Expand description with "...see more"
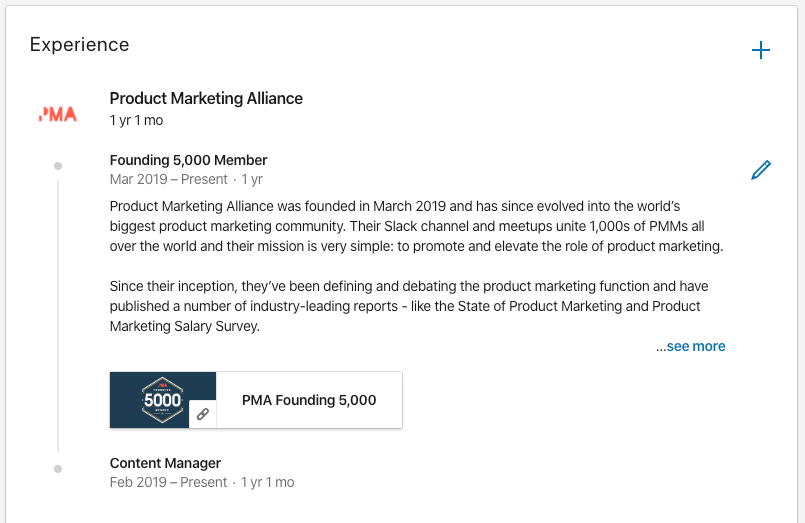Image resolution: width=805 pixels, height=523 pixels. tap(690, 346)
